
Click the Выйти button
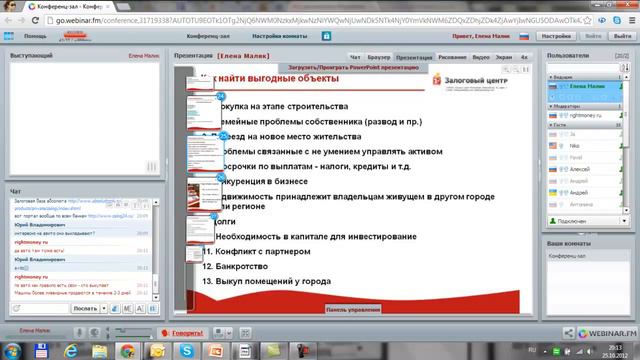point(622,36)
